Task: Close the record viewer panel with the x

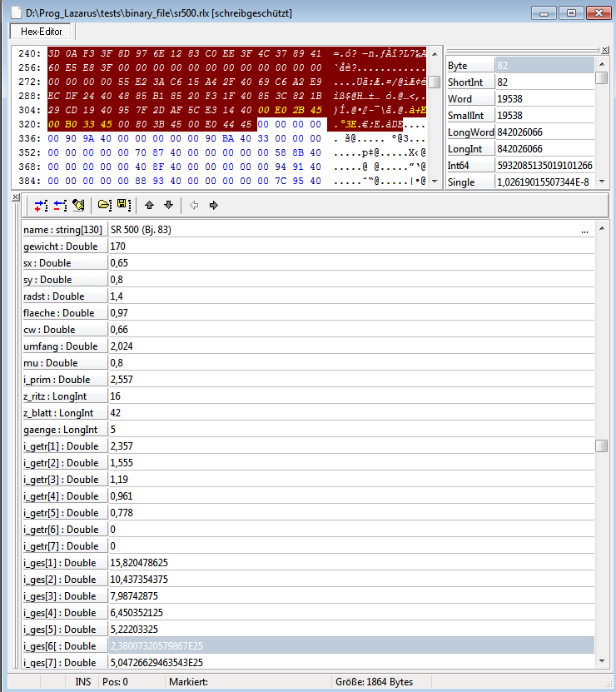Action: click(x=16, y=195)
